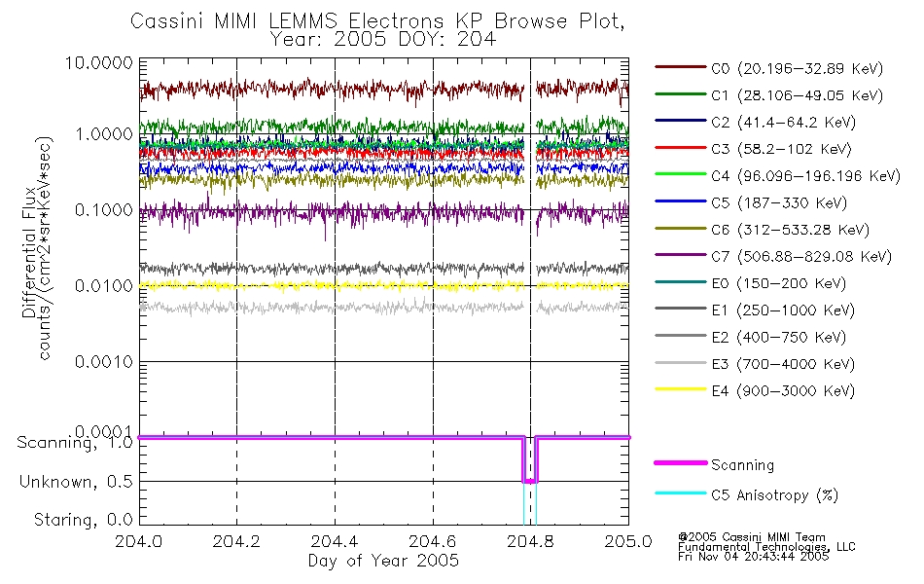This screenshot has height=584, width=924.
Task: Select legend label E0 (150-200 KeV)
Action: point(778,283)
